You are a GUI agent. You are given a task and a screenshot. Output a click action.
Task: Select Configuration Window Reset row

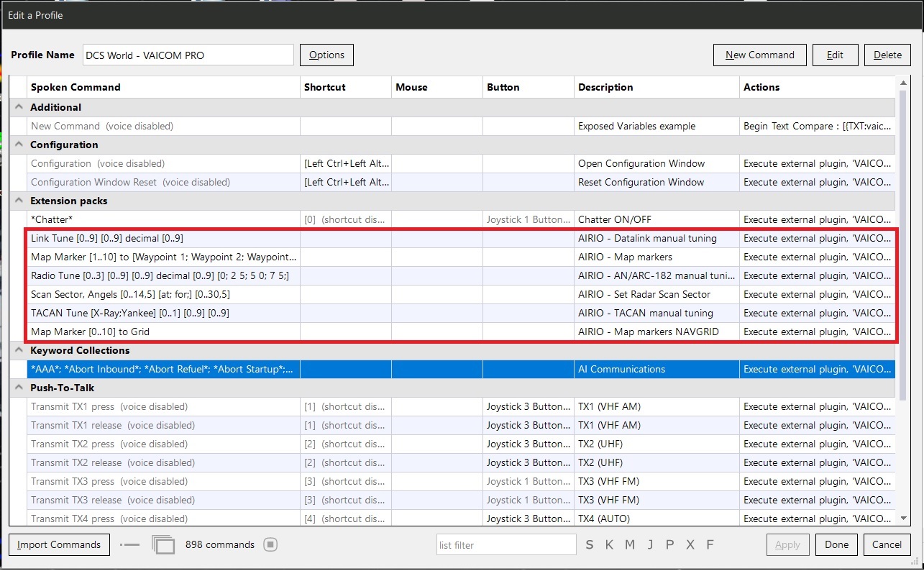[x=461, y=182]
